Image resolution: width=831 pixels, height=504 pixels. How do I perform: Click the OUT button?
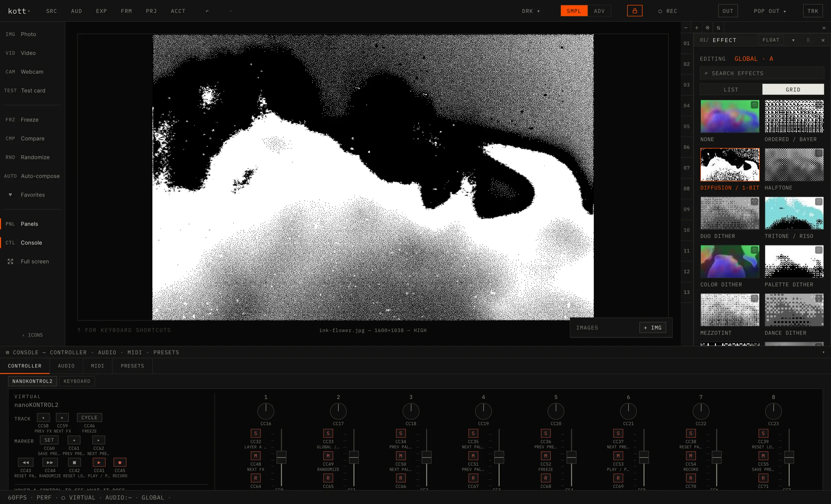pyautogui.click(x=728, y=11)
